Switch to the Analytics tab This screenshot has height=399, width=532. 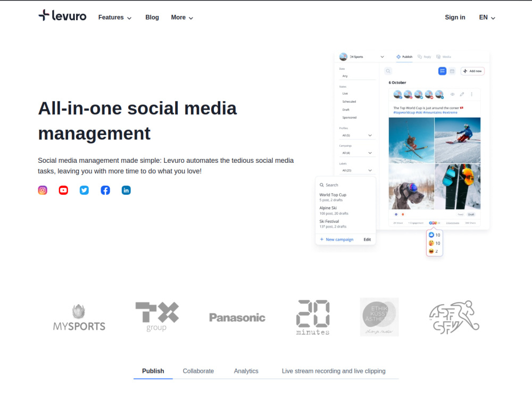(246, 371)
